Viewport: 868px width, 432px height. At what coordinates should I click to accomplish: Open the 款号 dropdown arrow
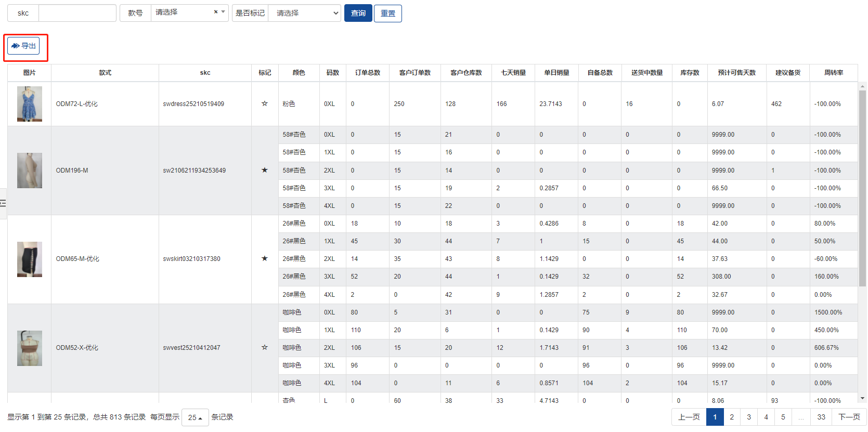coord(223,12)
